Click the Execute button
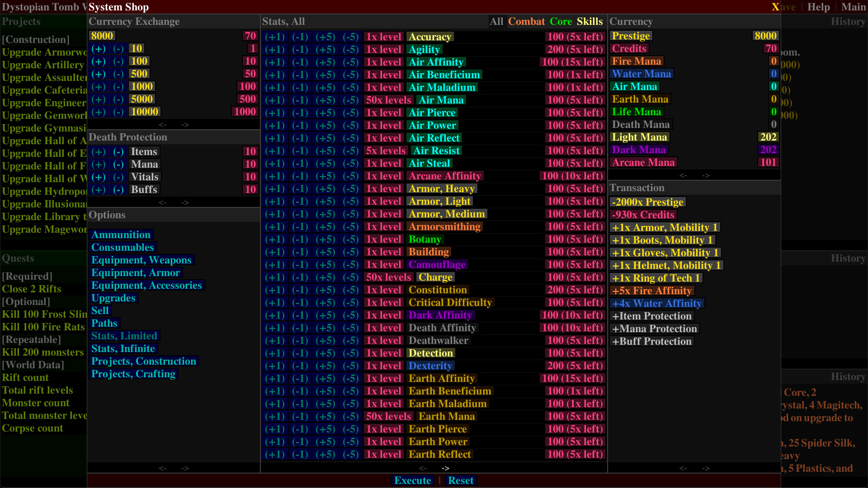Viewport: 868px width, 488px height. coord(412,480)
